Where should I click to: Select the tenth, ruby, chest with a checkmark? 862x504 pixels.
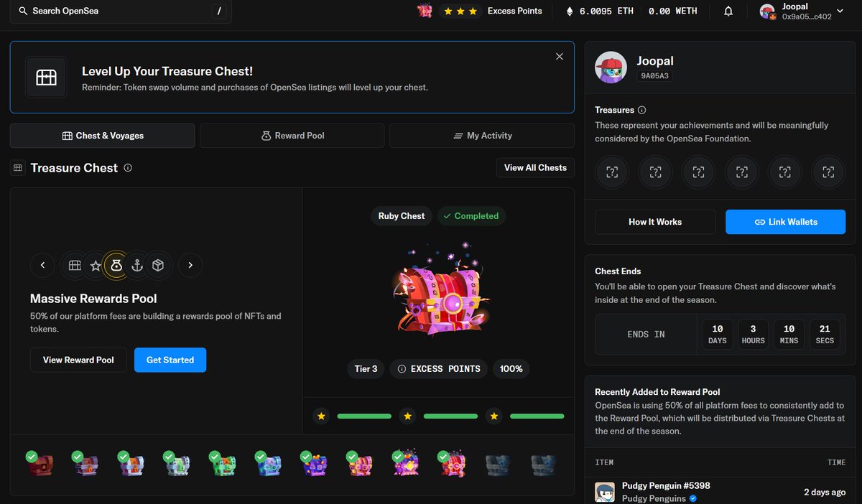coord(453,465)
